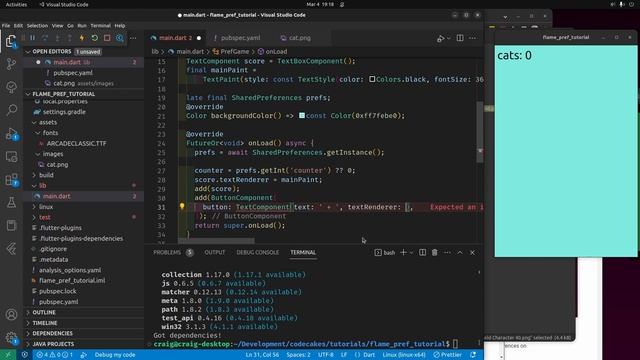This screenshot has height=360, width=640.
Task: Open the Explorer view in activity bar
Action: click(x=11, y=41)
